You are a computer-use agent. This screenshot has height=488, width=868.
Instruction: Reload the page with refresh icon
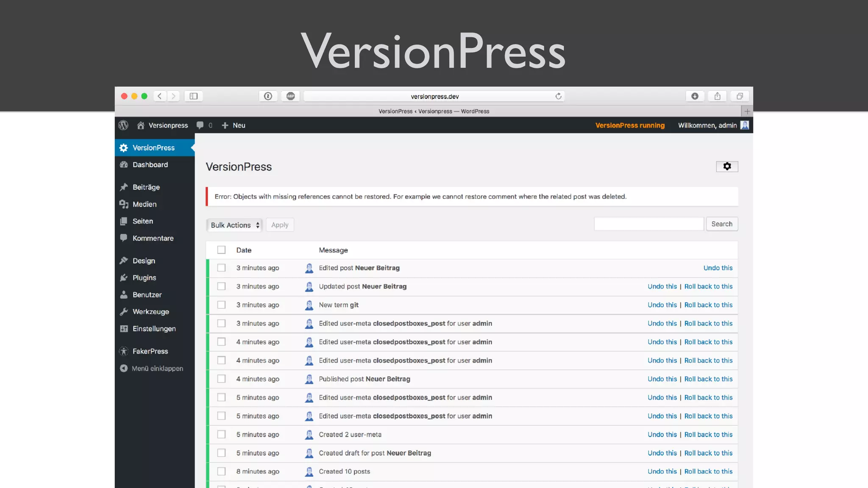[x=558, y=96]
